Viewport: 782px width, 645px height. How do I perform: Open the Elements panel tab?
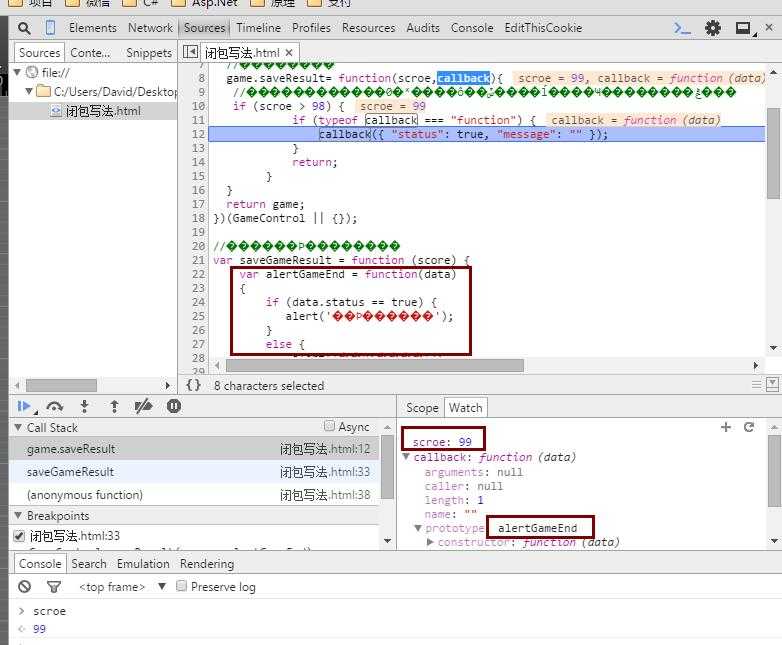tap(93, 28)
